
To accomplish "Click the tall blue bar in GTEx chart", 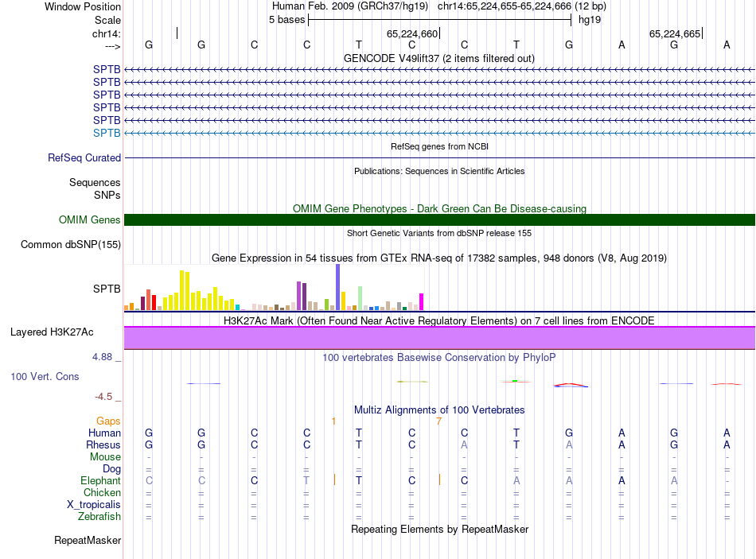I will (x=338, y=287).
